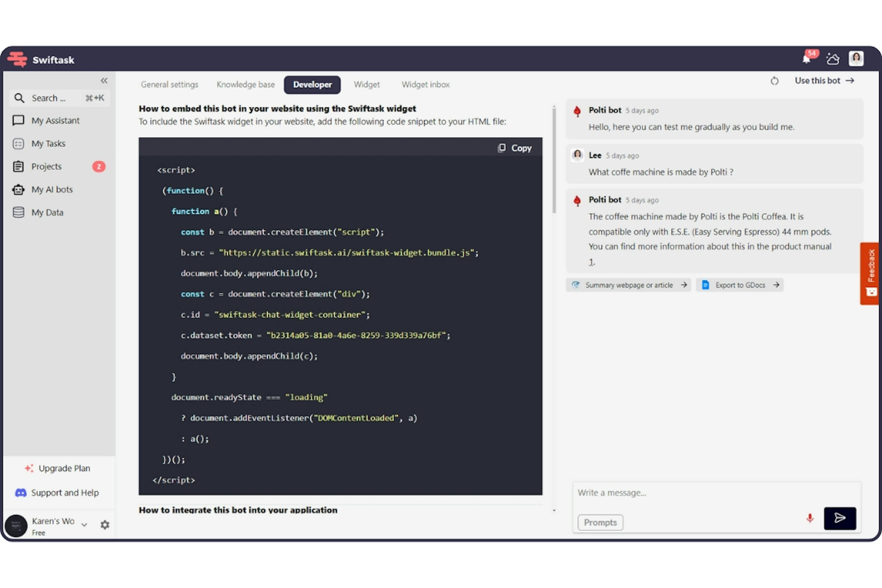Switch to General settings tab
Viewport: 882px width, 588px height.
pyautogui.click(x=169, y=84)
